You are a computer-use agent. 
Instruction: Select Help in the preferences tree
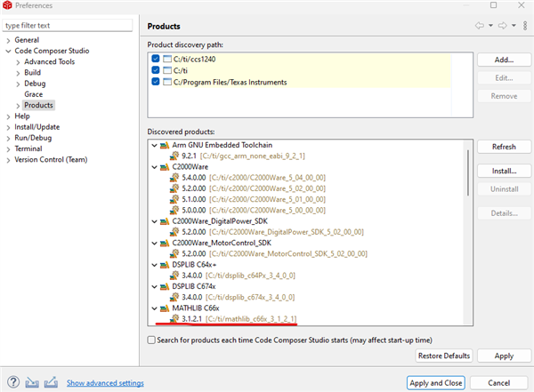click(x=22, y=116)
